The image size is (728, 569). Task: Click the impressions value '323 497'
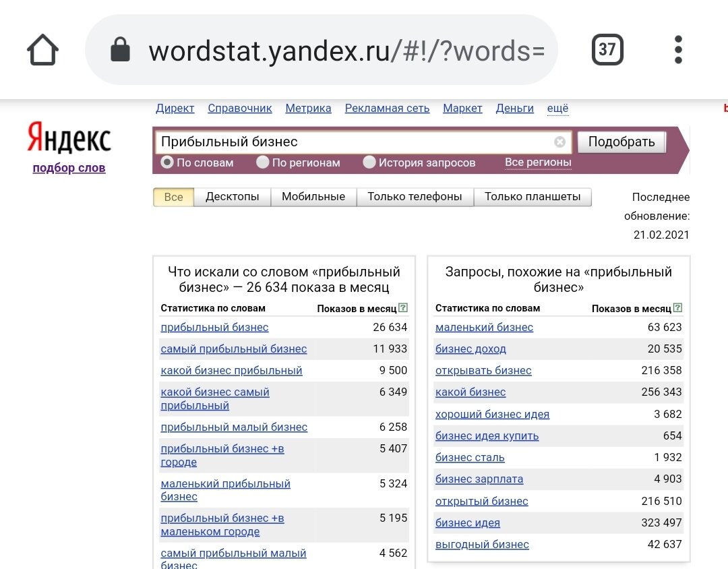662,523
